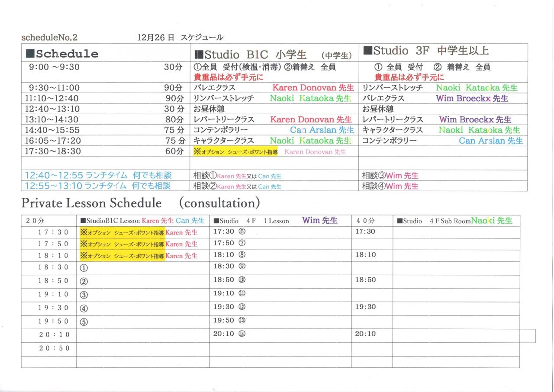Image resolution: width=554 pixels, height=392 pixels.
Task: Select circled number ① in the 18:30 row
Action: 84,268
